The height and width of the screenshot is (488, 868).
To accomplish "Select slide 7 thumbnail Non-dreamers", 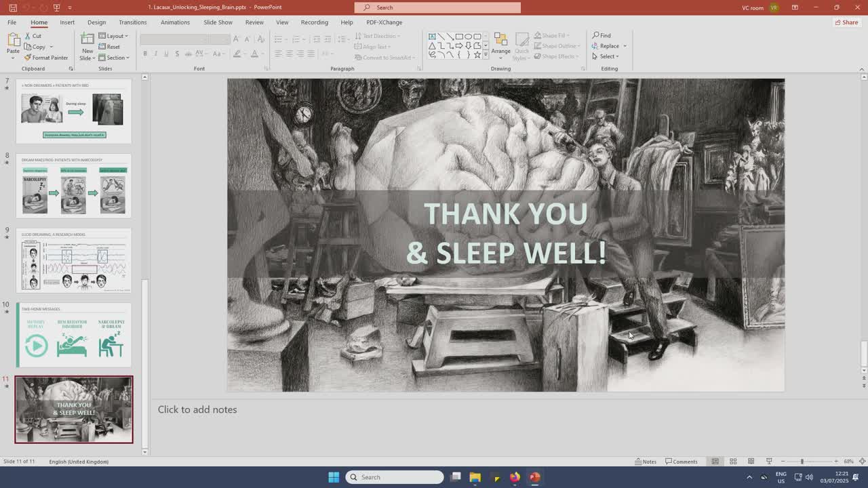I will point(74,111).
